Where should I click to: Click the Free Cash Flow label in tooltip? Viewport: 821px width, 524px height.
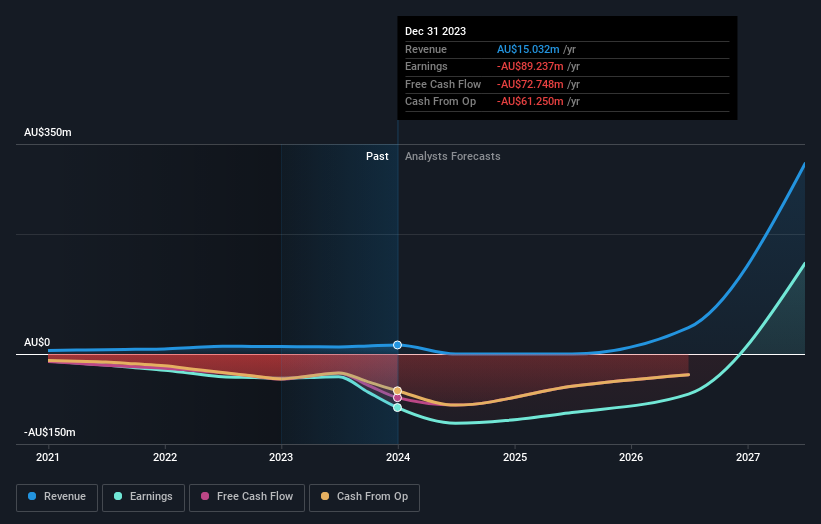tap(443, 84)
